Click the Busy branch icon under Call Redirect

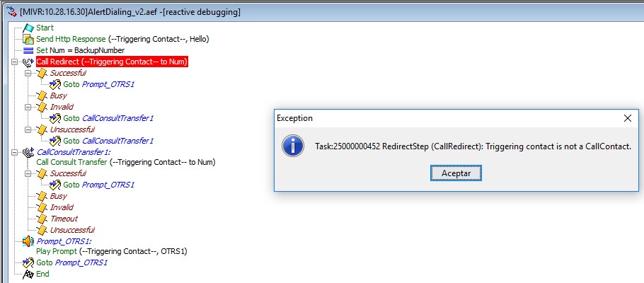coord(42,96)
